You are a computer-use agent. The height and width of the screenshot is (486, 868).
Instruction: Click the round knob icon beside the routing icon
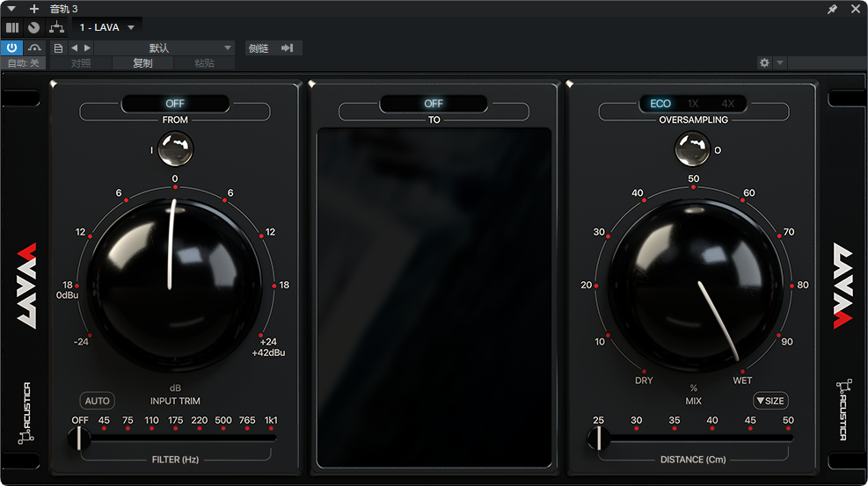[x=33, y=27]
